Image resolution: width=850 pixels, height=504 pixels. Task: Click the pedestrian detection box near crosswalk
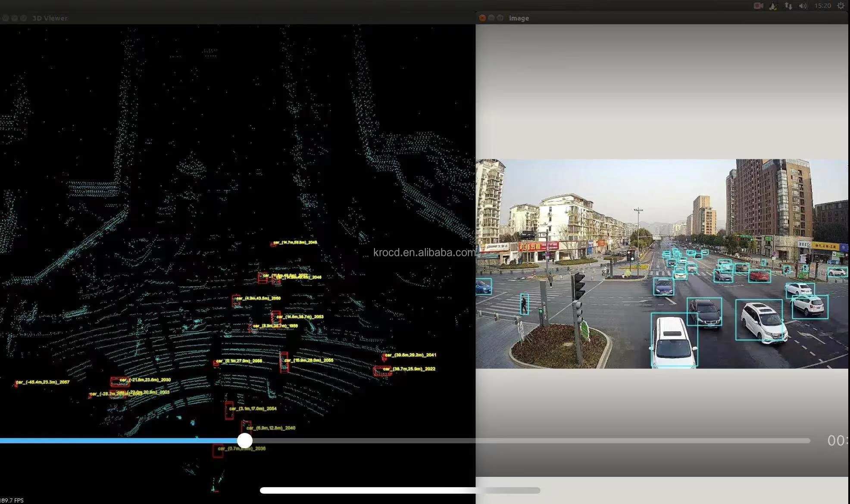click(x=524, y=304)
